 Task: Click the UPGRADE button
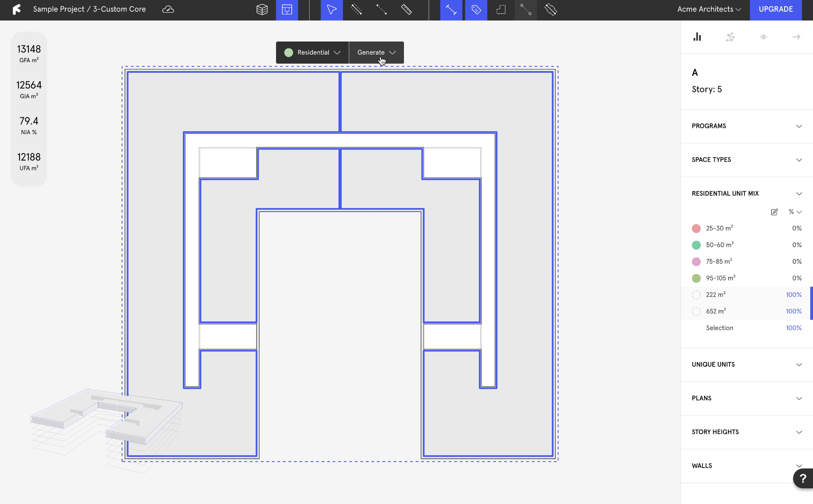pos(776,9)
